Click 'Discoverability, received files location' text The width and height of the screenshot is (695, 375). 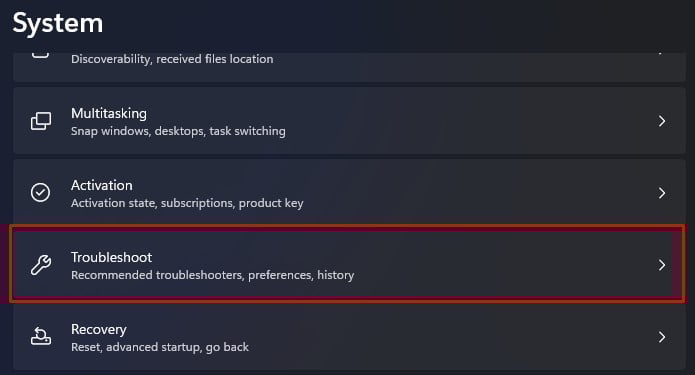172,59
